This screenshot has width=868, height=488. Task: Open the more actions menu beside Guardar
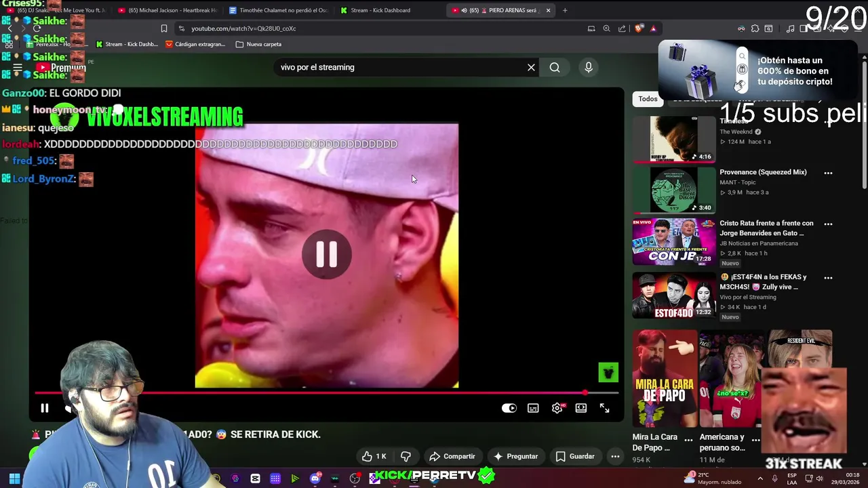click(615, 456)
